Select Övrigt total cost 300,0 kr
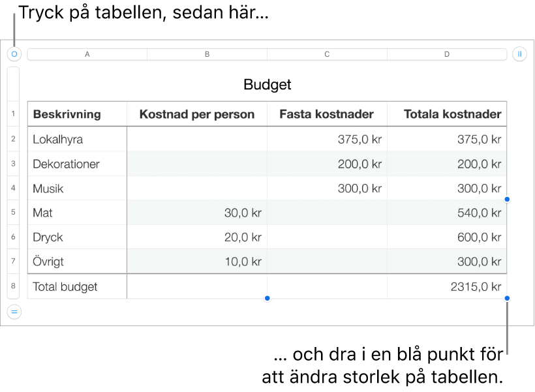535x392 pixels. [x=447, y=262]
